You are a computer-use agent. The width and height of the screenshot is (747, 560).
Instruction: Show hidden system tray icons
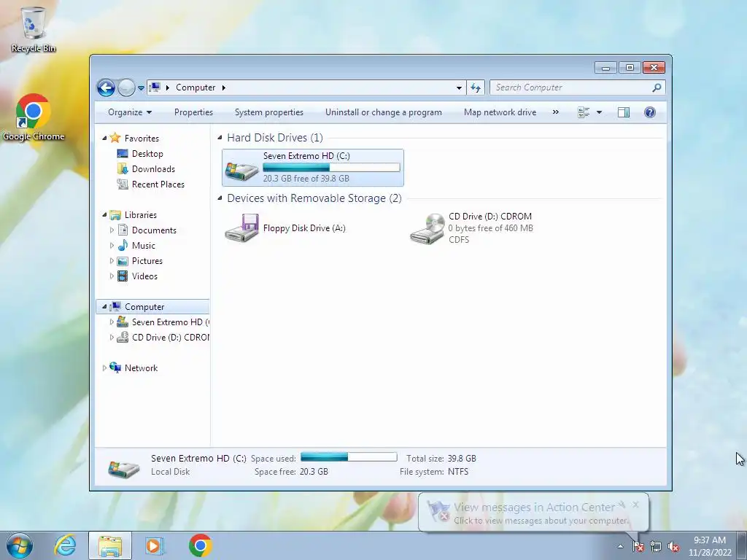coord(620,547)
